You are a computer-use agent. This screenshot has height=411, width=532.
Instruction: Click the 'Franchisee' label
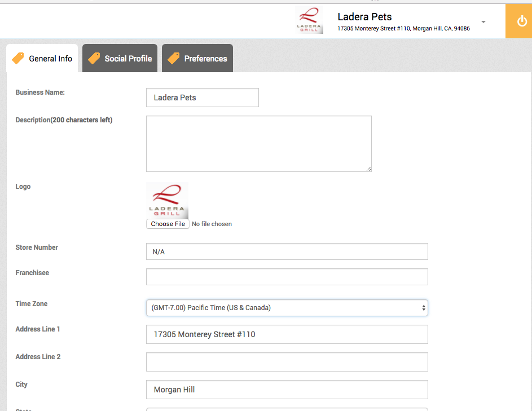(x=32, y=273)
